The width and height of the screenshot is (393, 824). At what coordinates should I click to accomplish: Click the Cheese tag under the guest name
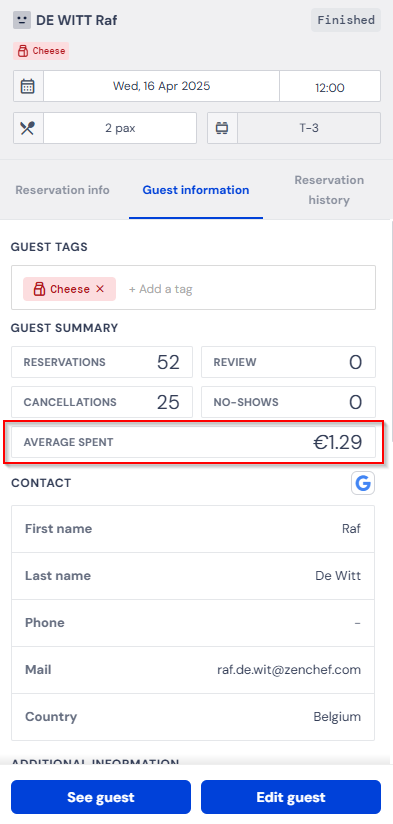pyautogui.click(x=41, y=51)
